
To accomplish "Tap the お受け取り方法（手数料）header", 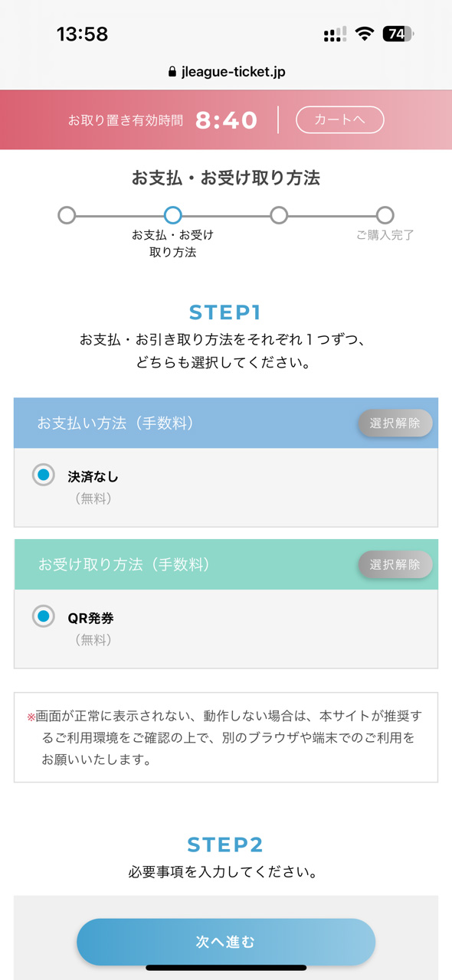I will (124, 564).
